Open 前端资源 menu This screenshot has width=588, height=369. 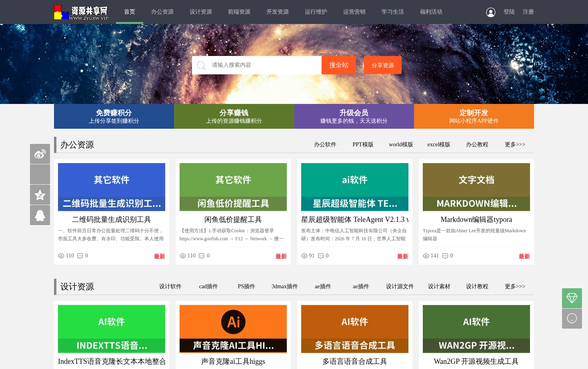click(239, 12)
